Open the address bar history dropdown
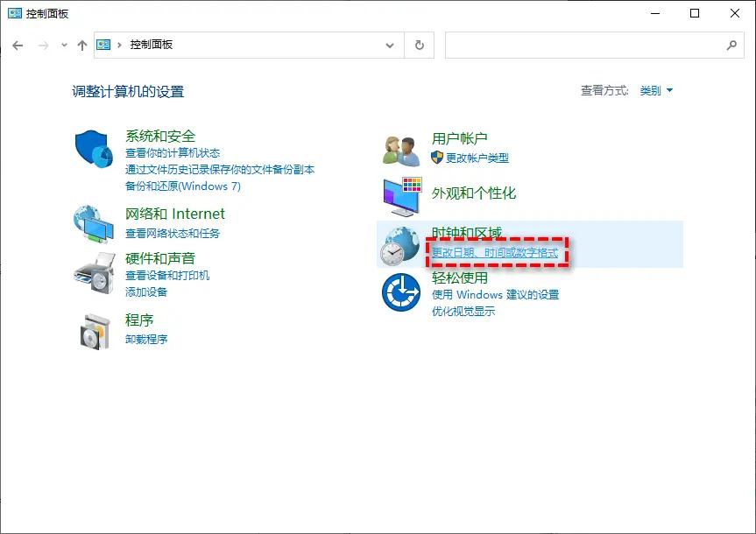Viewport: 756px width, 534px height. [x=391, y=46]
